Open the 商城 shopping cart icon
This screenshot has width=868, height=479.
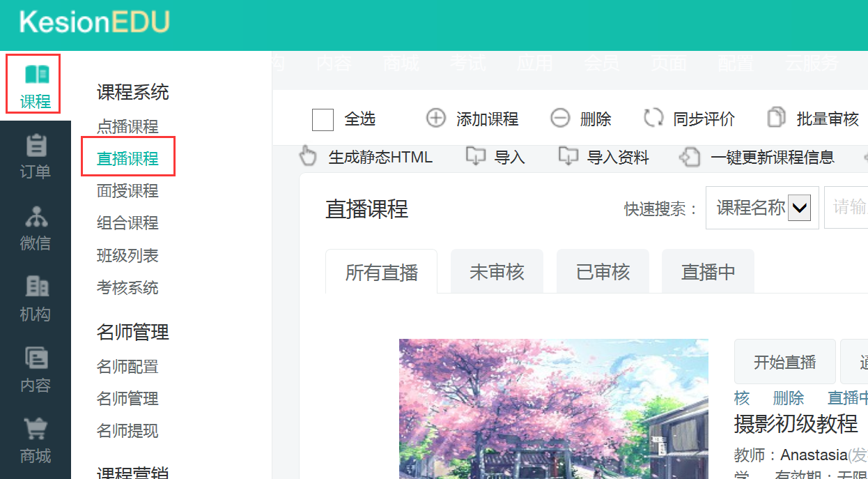click(x=36, y=429)
